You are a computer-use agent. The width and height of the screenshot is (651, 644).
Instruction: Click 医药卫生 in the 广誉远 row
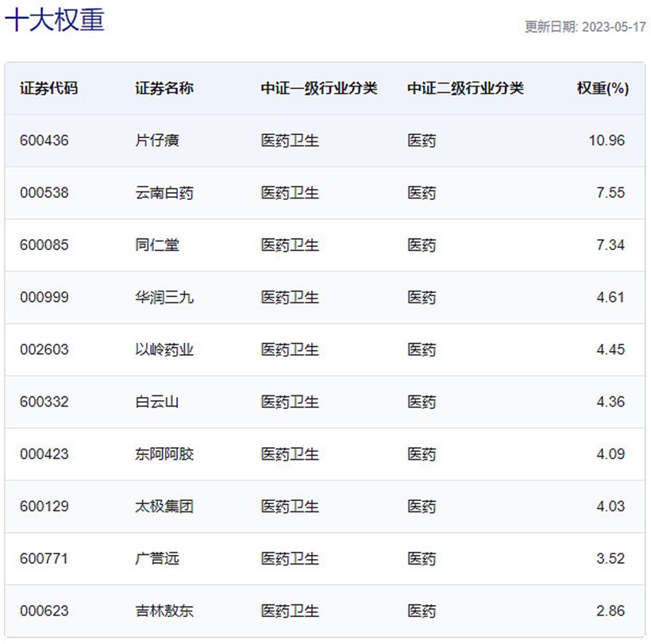click(x=290, y=559)
